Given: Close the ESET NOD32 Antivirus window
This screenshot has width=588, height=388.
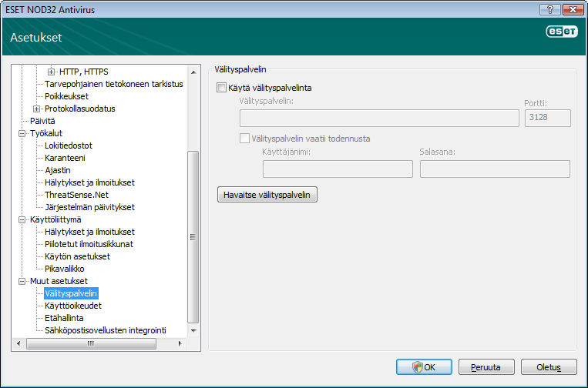Looking at the screenshot, I should coord(573,9).
